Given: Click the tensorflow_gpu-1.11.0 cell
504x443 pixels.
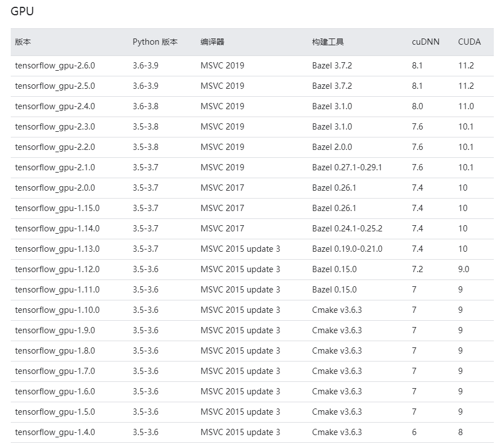Looking at the screenshot, I should pyautogui.click(x=57, y=290).
